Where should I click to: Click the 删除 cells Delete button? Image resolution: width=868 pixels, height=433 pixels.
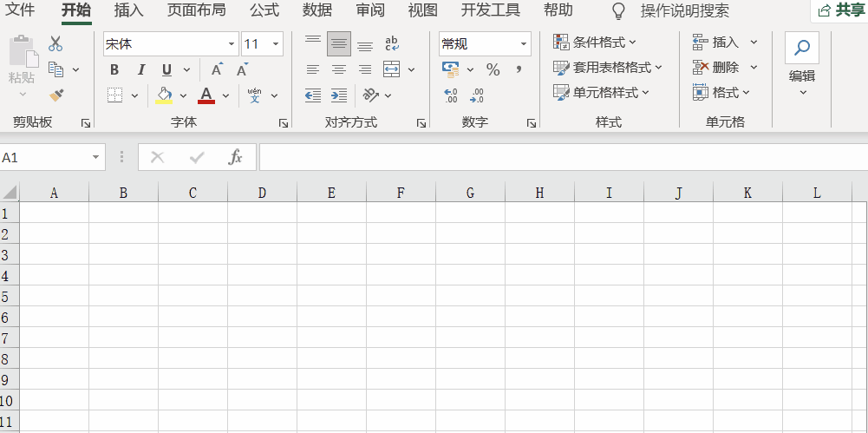point(716,68)
